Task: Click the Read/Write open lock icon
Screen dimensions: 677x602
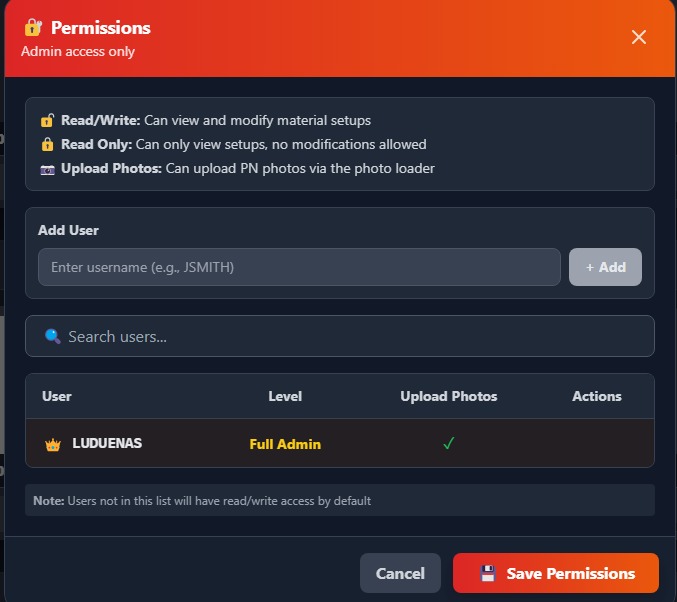Action: pyautogui.click(x=47, y=120)
